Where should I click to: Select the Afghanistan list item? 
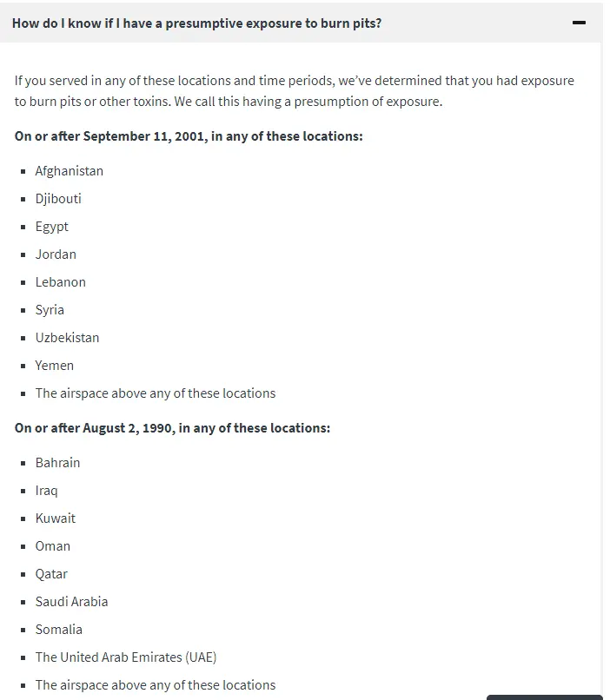point(69,171)
